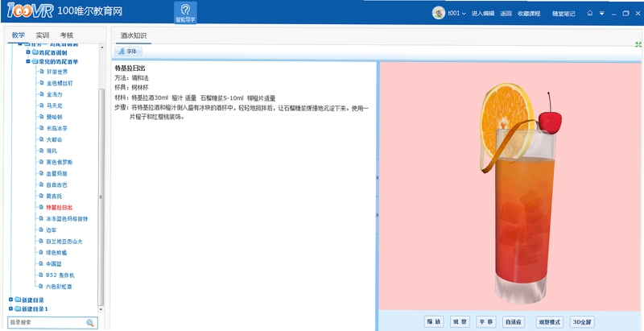Click the highlighted 特基拉日出 entry
The width and height of the screenshot is (644, 331).
(60, 208)
